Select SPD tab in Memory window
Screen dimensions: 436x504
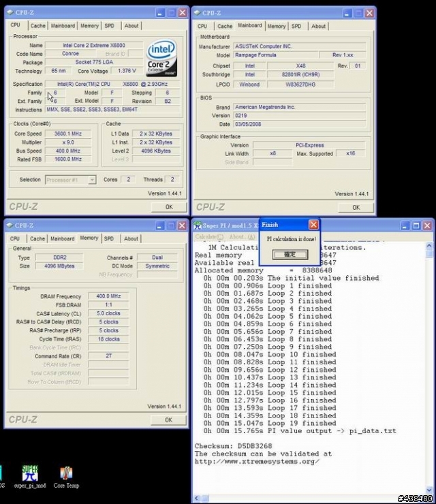point(109,239)
